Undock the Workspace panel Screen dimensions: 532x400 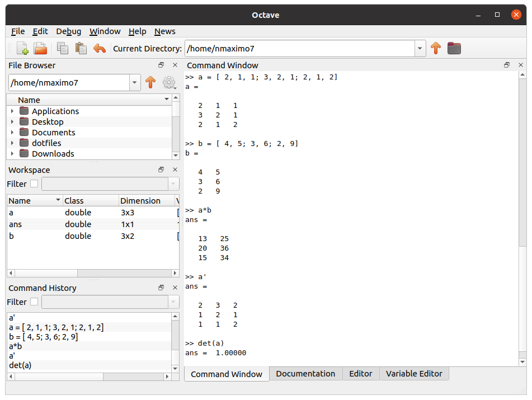161,170
